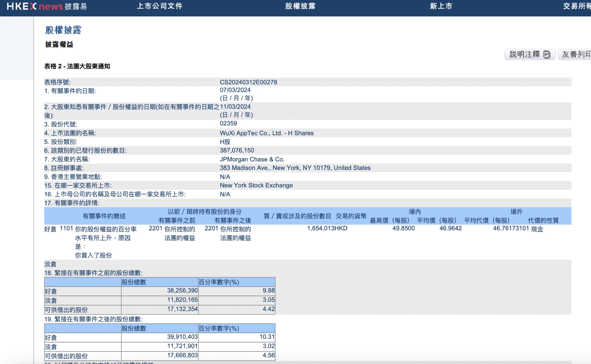The image size is (591, 364).
Task: Click stock code 02359
Action: (228, 123)
